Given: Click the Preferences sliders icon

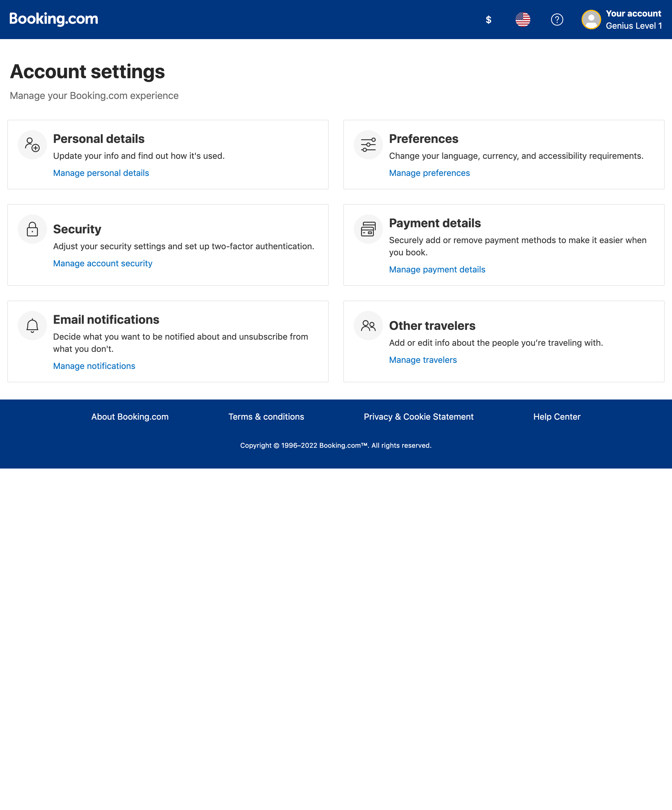Looking at the screenshot, I should pyautogui.click(x=368, y=145).
